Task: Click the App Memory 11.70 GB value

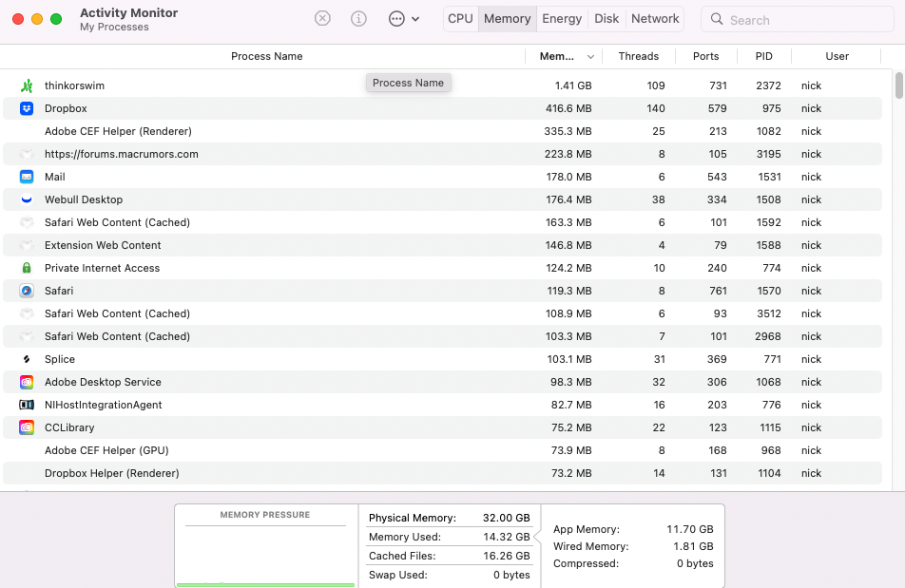Action: click(690, 529)
